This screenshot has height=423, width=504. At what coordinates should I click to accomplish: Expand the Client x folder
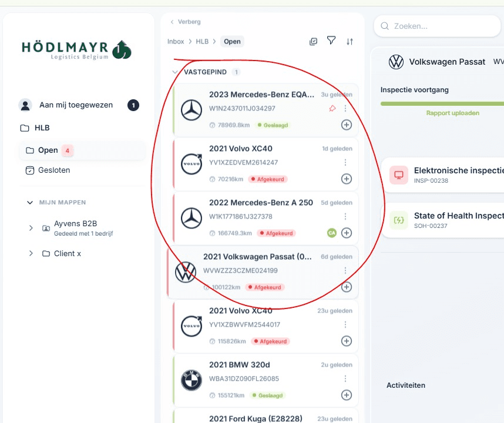click(31, 253)
